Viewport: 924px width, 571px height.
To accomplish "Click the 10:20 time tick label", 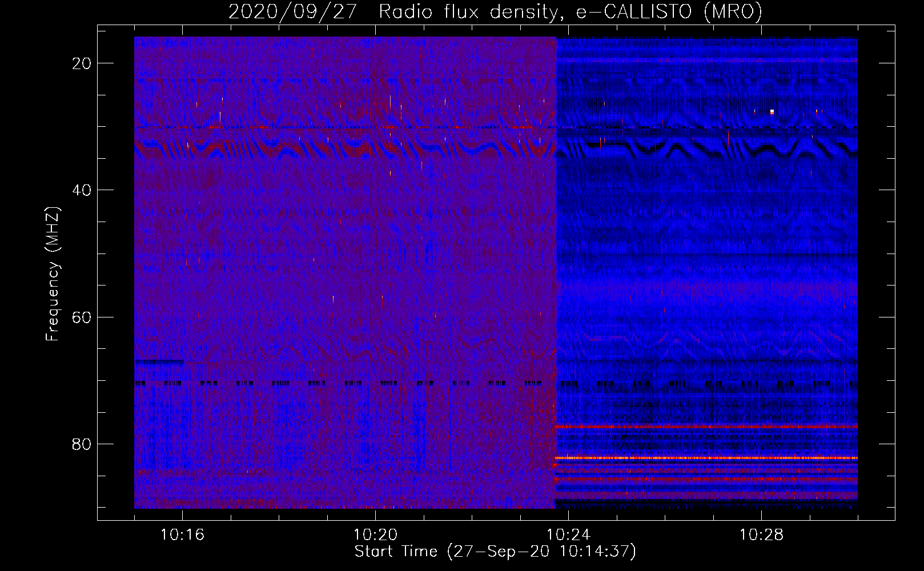I will [375, 535].
